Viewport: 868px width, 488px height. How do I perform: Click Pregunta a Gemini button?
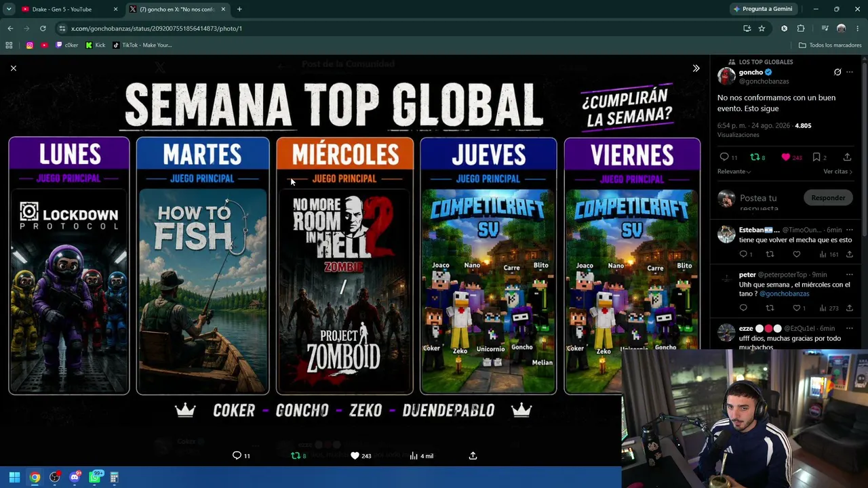(762, 9)
